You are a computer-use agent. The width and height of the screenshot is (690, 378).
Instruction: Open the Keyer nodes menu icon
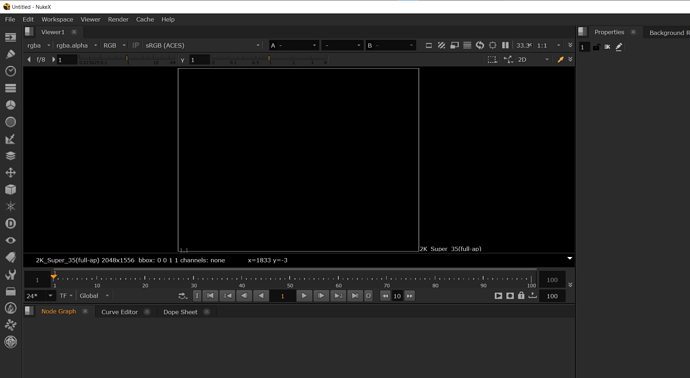coord(11,139)
